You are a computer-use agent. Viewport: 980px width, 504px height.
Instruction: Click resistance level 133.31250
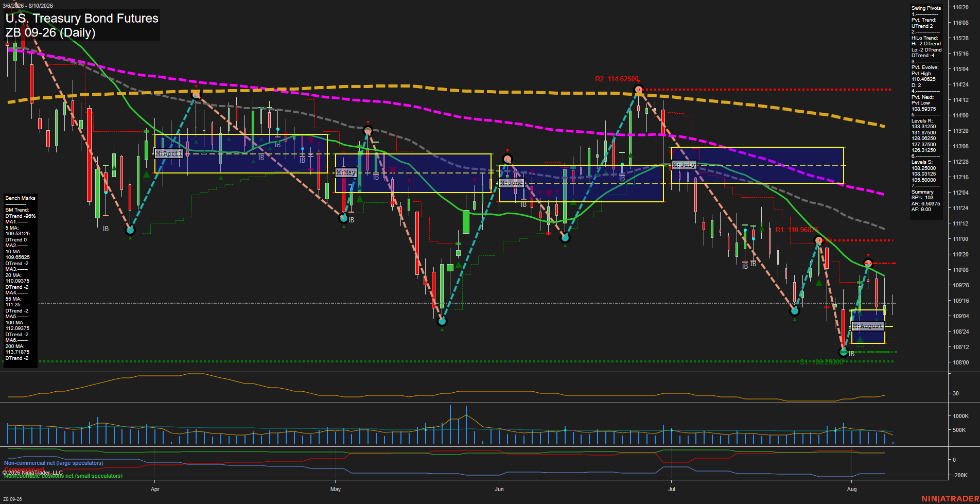[x=924, y=127]
